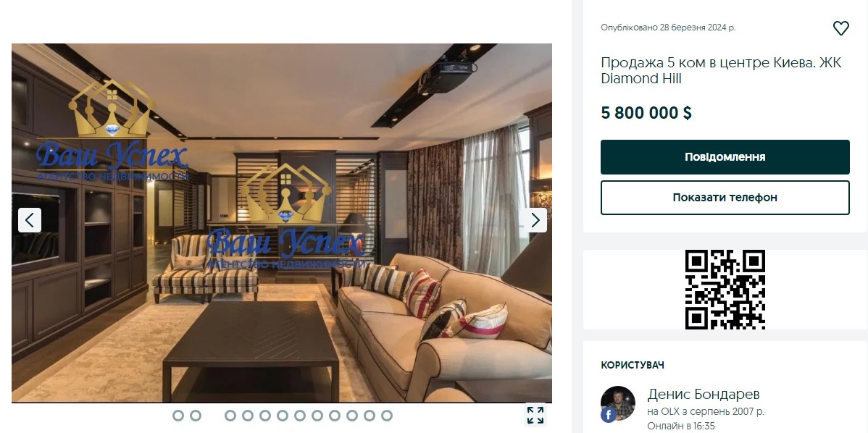Image resolution: width=868 pixels, height=433 pixels.
Task: Click the Повідомлення button
Action: (x=725, y=157)
